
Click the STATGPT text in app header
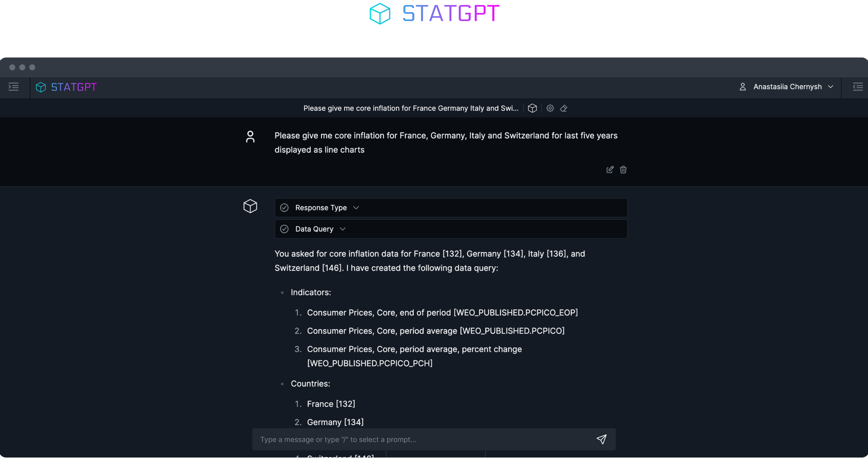74,87
